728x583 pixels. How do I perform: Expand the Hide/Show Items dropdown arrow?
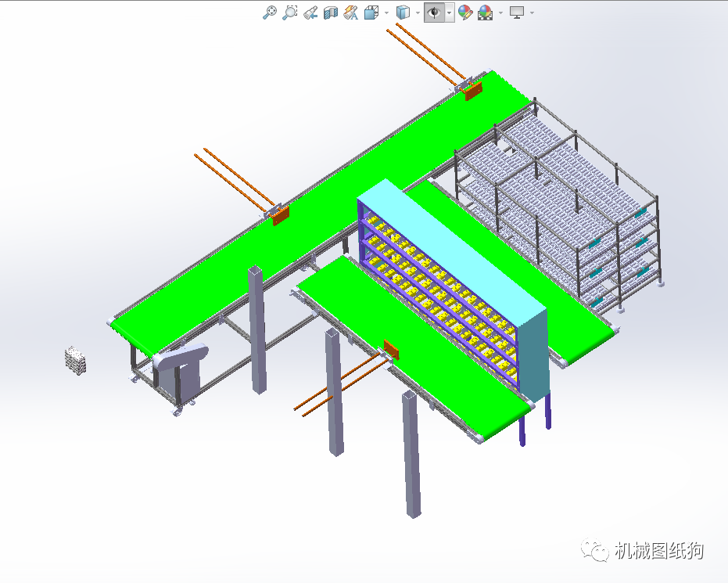pos(450,13)
